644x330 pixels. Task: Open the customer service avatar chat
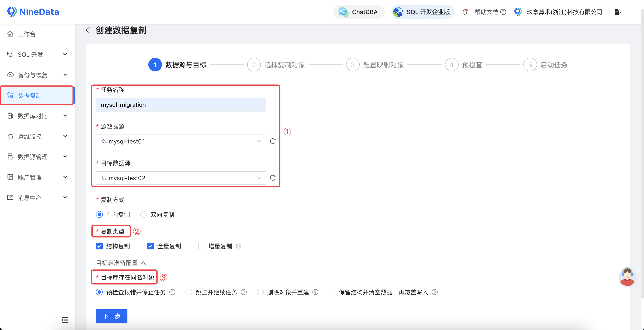click(627, 277)
